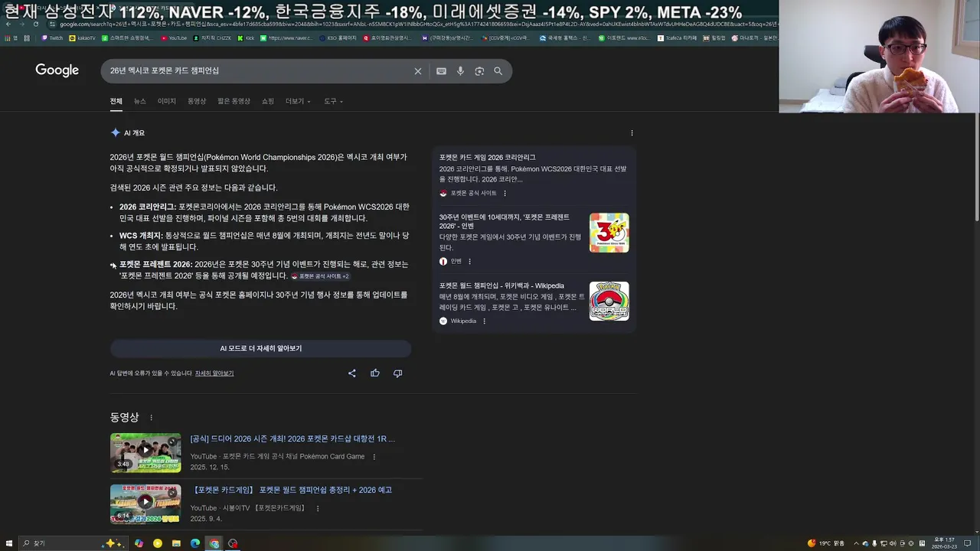Switch to the 동영상 tab
Screen dimensions: 980x551
click(197, 101)
